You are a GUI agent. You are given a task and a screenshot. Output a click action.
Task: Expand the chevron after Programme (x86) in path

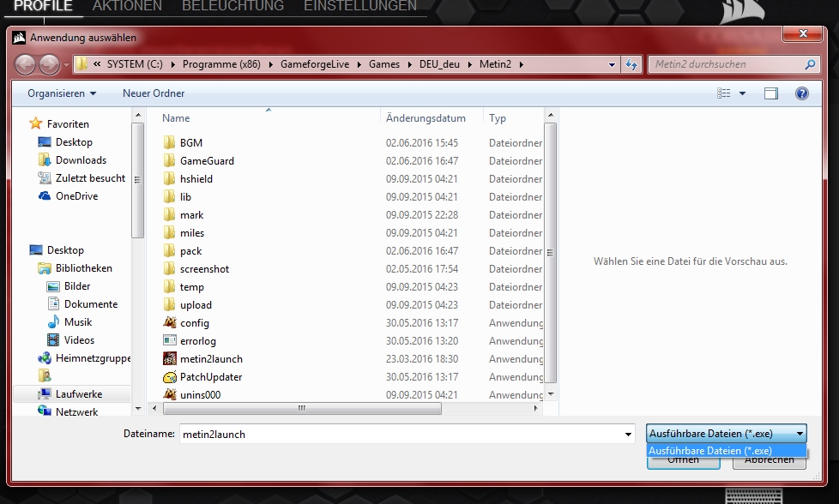coord(270,64)
